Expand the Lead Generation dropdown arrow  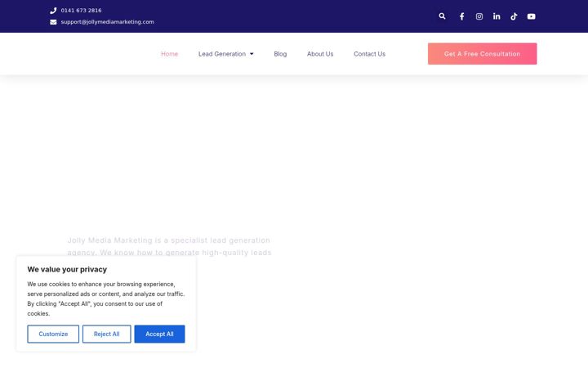pyautogui.click(x=252, y=54)
